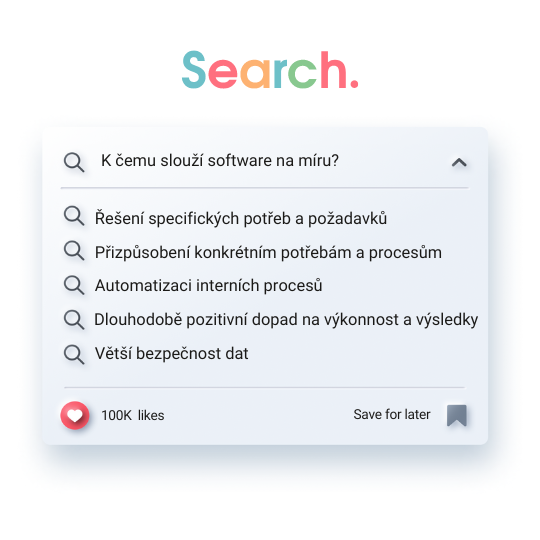Image resolution: width=540 pixels, height=540 pixels.
Task: Click the colorful Search. logo
Action: (x=270, y=70)
